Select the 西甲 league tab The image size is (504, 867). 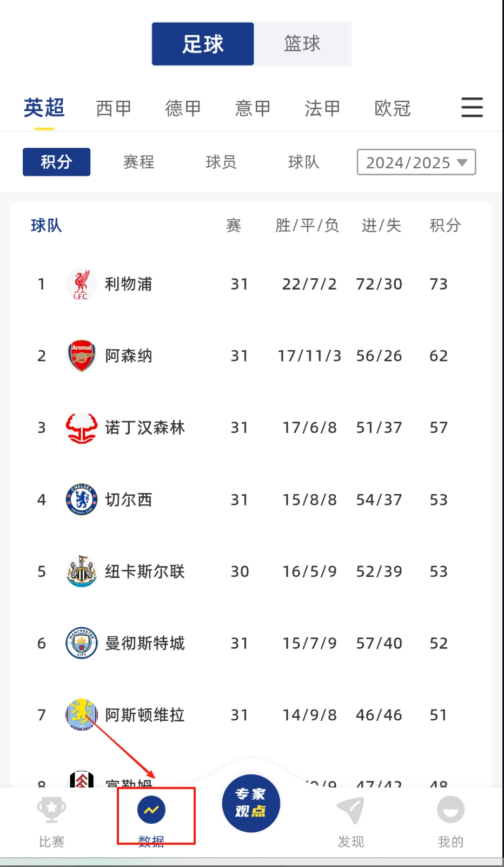tap(114, 108)
